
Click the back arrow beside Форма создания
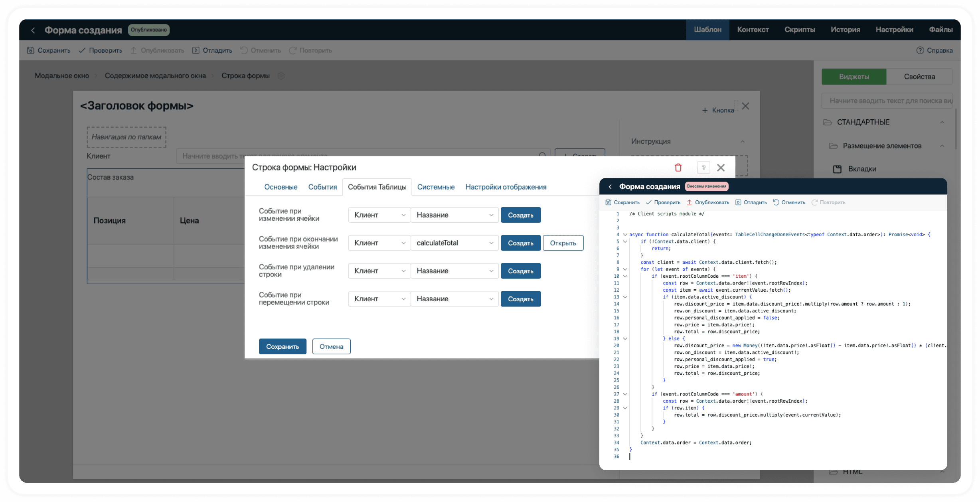[x=33, y=30]
